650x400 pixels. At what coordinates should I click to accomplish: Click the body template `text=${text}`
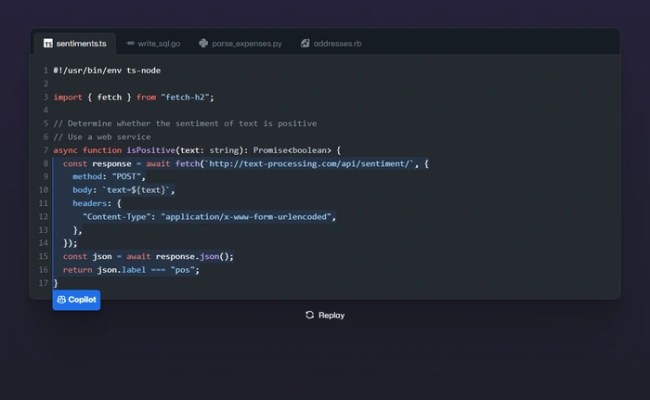point(136,190)
